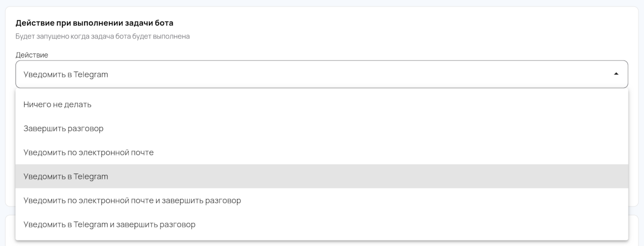Keep Telegram notification as the selected action
Image resolution: width=644 pixels, height=246 pixels.
66,176
